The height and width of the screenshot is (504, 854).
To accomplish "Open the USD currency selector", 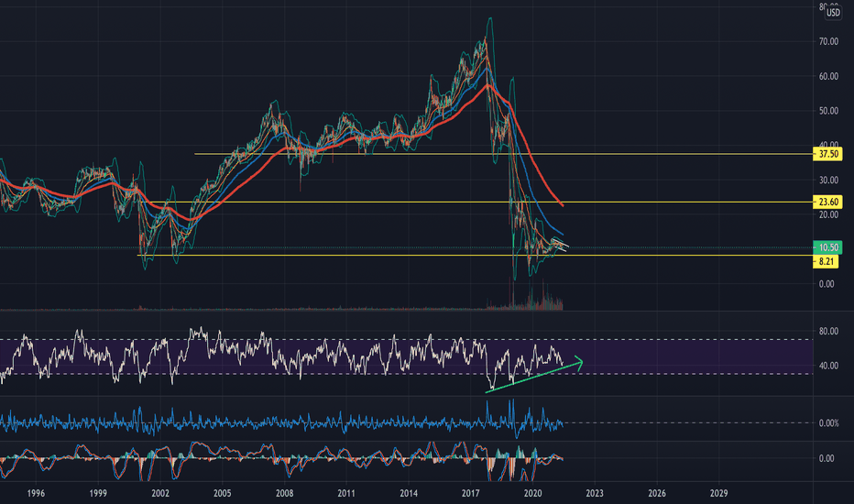I will click(833, 12).
